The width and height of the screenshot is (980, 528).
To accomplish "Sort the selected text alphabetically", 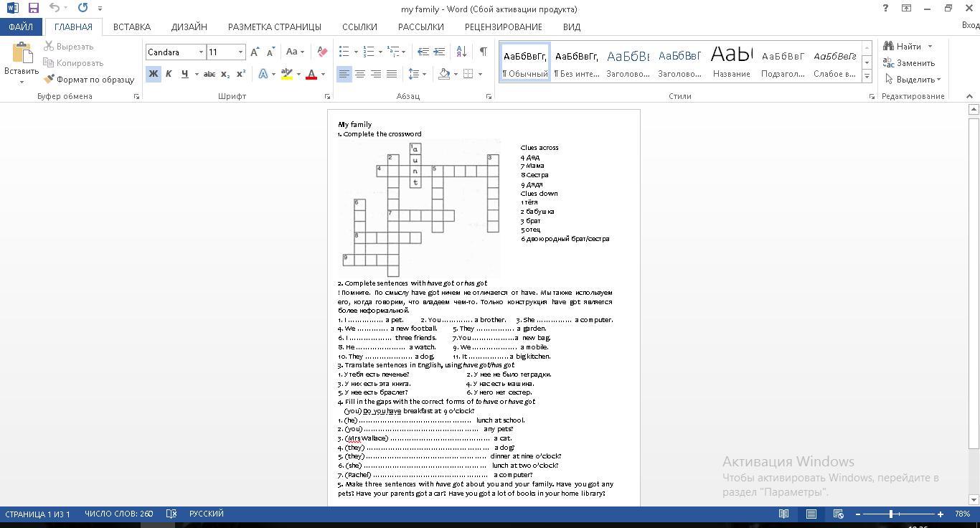I will coord(461,52).
